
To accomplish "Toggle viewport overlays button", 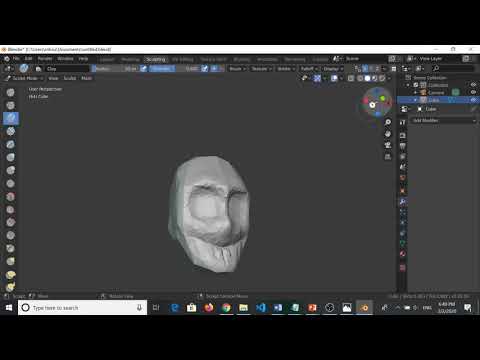I will coord(334,78).
